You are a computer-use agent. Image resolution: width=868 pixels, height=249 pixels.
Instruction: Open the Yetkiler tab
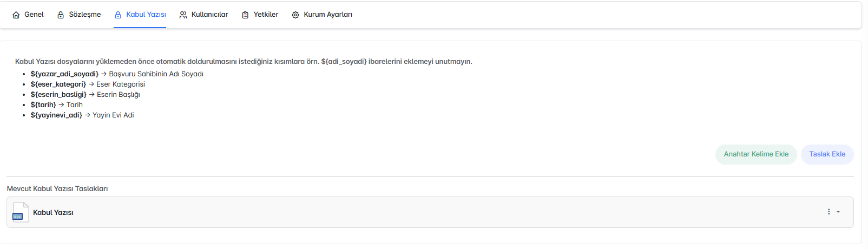[x=266, y=15]
